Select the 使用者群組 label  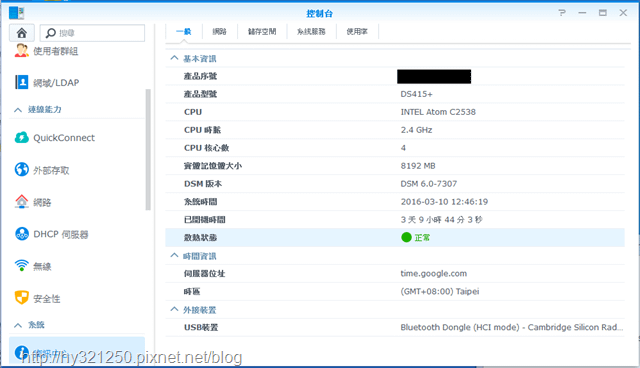[x=56, y=51]
